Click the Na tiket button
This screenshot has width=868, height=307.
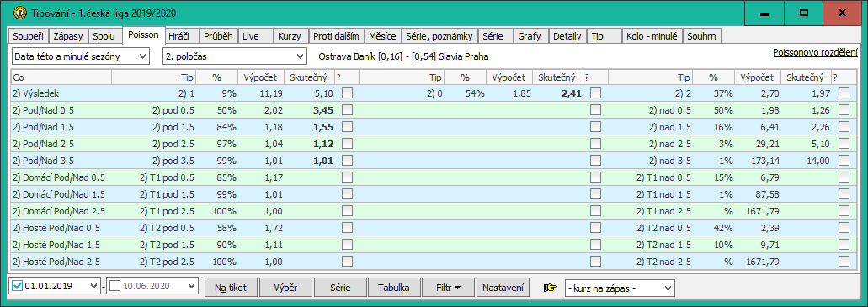pyautogui.click(x=231, y=288)
